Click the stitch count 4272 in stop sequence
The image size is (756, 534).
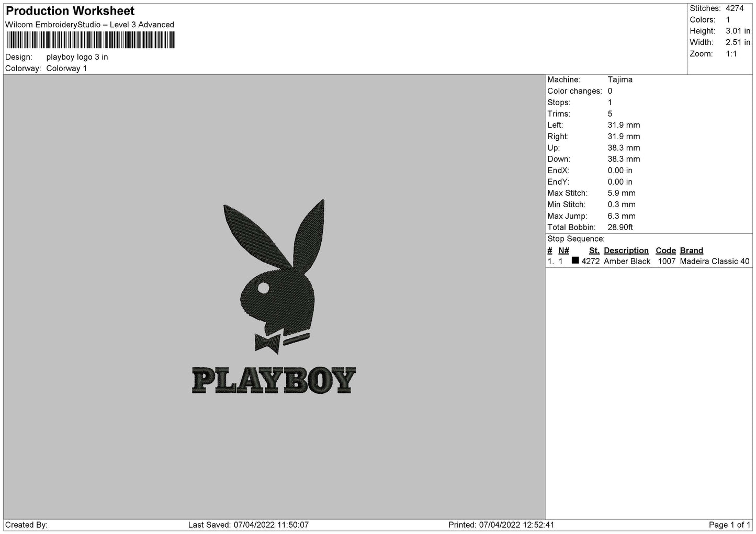point(591,262)
